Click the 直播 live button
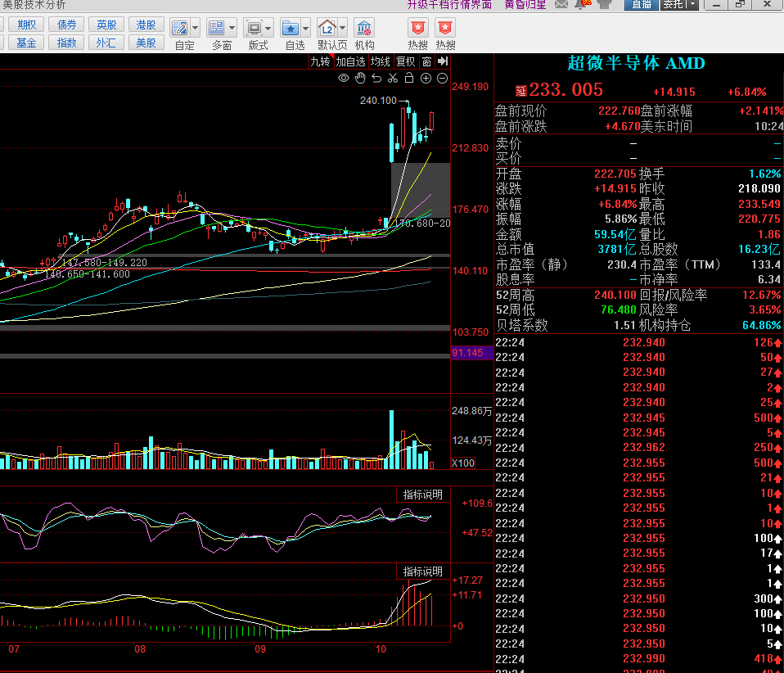The height and width of the screenshot is (673, 784). tap(641, 5)
